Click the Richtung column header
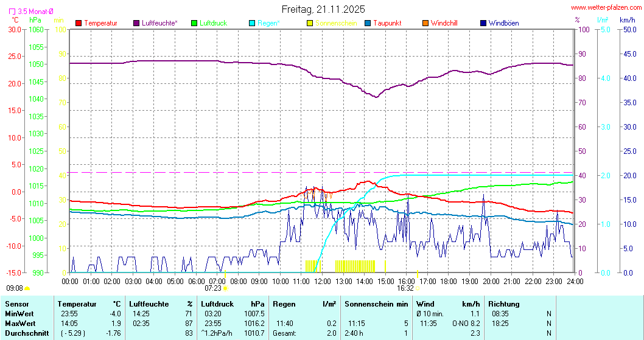This screenshot has width=644, height=340. (x=504, y=304)
